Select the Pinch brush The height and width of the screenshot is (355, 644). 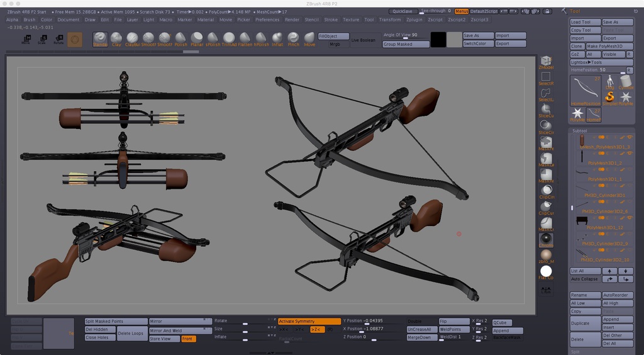coord(293,39)
